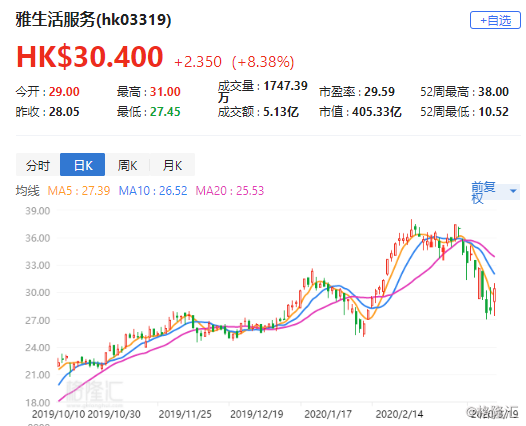The width and height of the screenshot is (526, 426).
Task: Add stock to watchlist with +自选 button
Action: (x=495, y=20)
